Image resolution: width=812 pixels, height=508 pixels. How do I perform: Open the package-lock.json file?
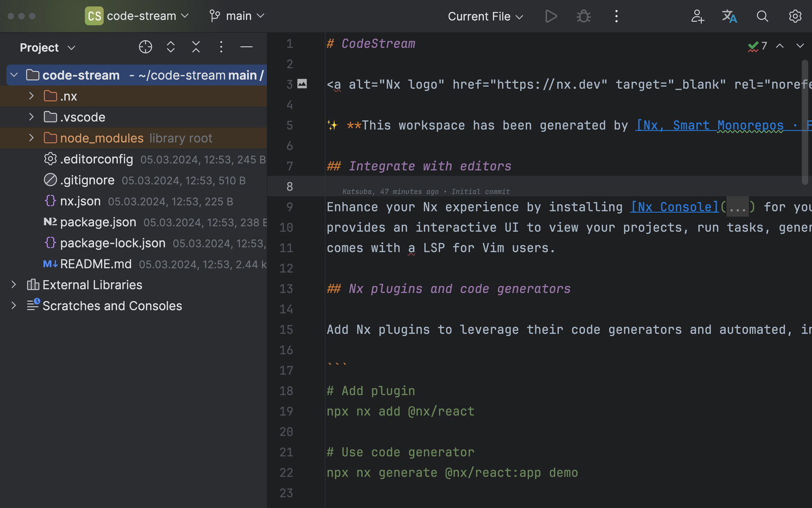coord(133,243)
